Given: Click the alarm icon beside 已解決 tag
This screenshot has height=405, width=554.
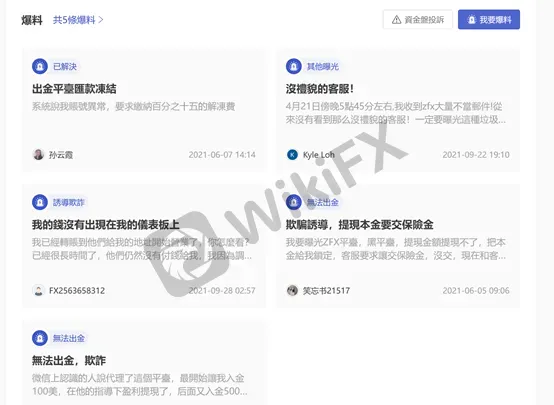Looking at the screenshot, I should click(x=40, y=66).
